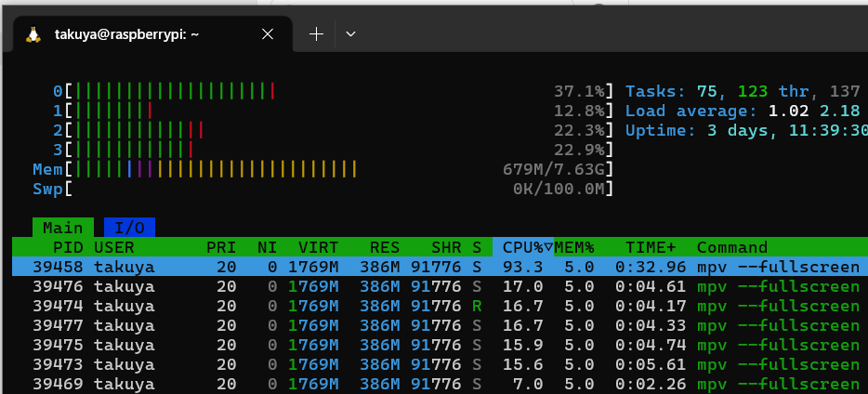Open a new terminal tab with plus

pyautogui.click(x=316, y=34)
